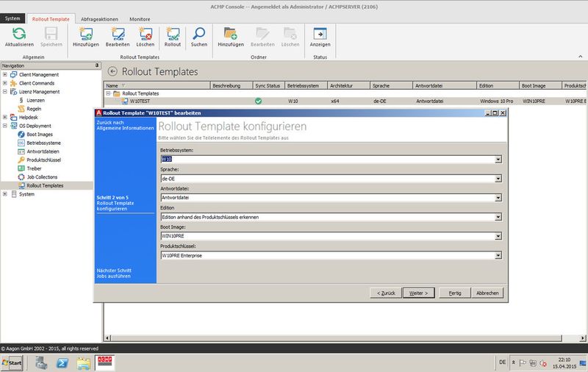The height and width of the screenshot is (372, 588).
Task: Switch to the Rollout Template tab
Action: (x=51, y=19)
